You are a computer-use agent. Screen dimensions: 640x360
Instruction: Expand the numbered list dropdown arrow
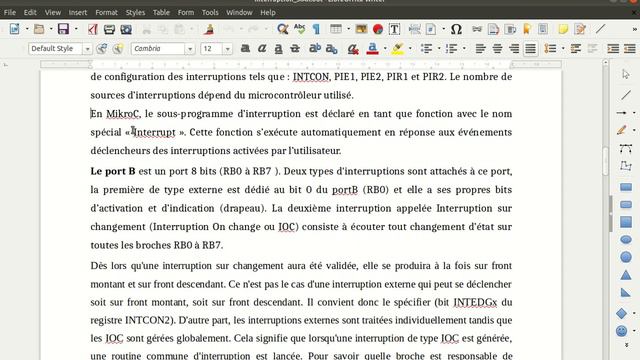pyautogui.click(x=464, y=49)
